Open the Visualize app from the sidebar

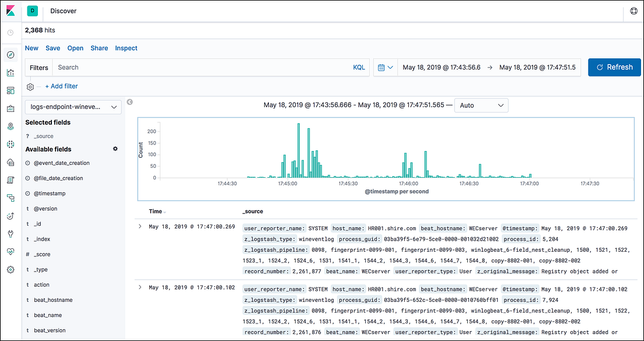click(x=10, y=72)
